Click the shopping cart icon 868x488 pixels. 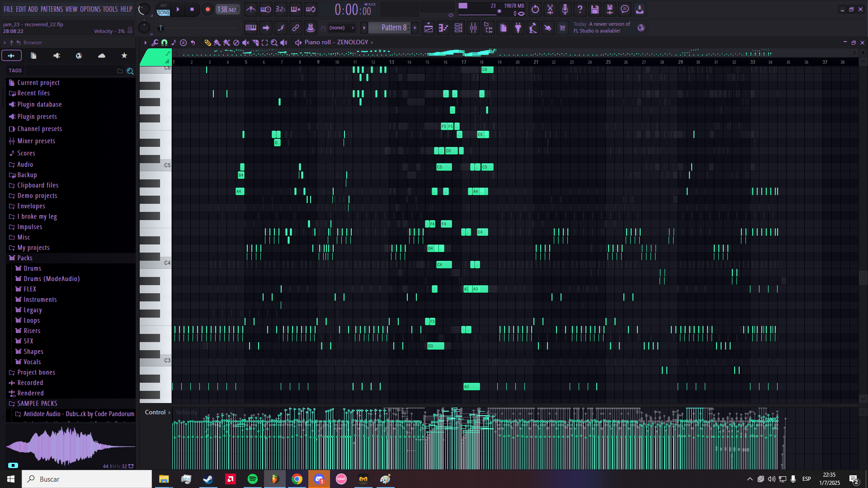562,28
